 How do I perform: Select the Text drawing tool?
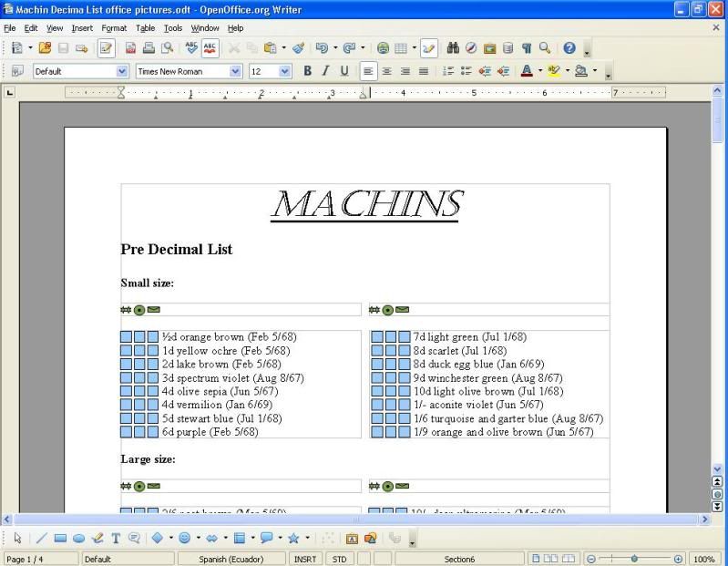click(116, 538)
